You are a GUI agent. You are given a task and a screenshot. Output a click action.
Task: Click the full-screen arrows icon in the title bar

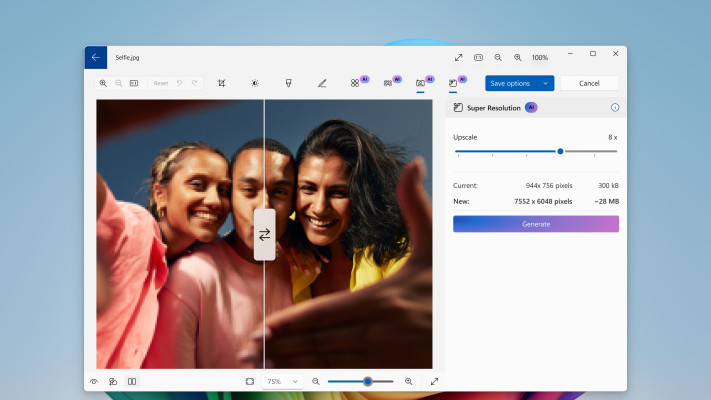(458, 58)
